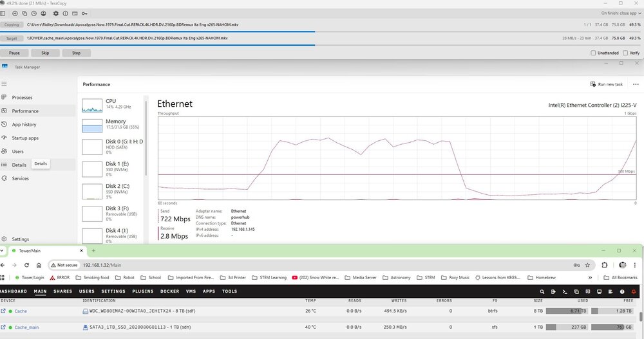Switch to Unraid DOCKER tab

[x=169, y=291]
